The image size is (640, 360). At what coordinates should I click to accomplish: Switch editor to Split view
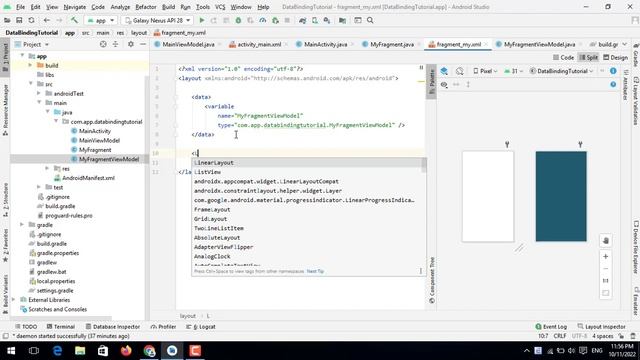589,58
